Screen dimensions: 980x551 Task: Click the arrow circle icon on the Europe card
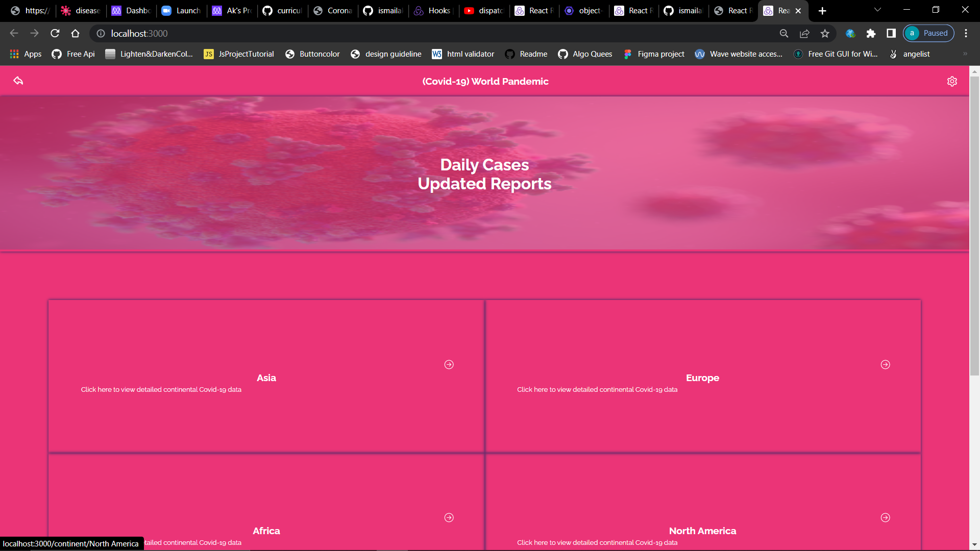pyautogui.click(x=886, y=364)
